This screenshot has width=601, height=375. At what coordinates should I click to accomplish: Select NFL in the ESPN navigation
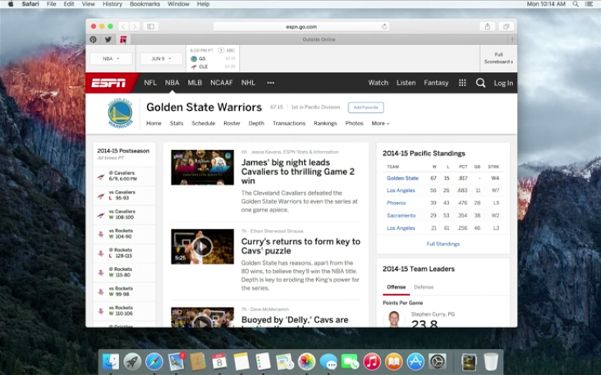pyautogui.click(x=150, y=83)
